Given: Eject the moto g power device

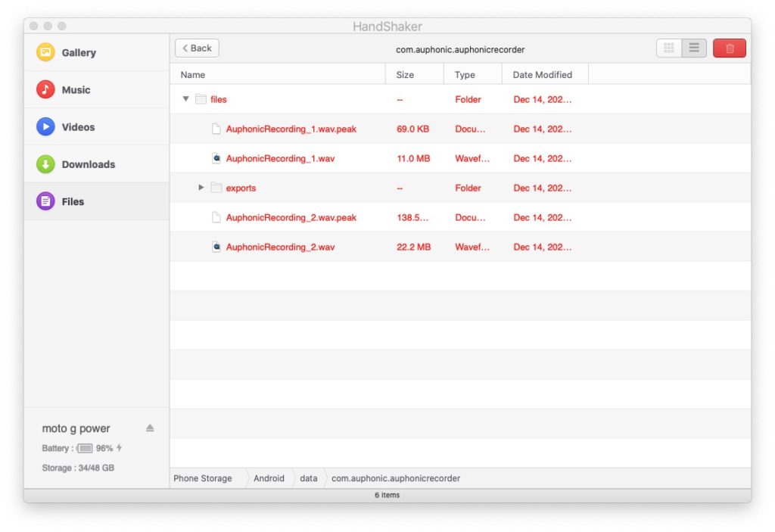Looking at the screenshot, I should coord(151,428).
